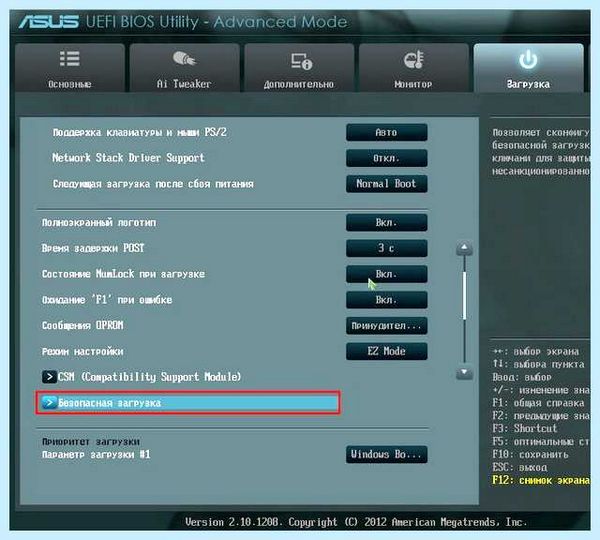Select the Загрузка tab
Viewport: 600px width, 540px height.
(x=528, y=67)
